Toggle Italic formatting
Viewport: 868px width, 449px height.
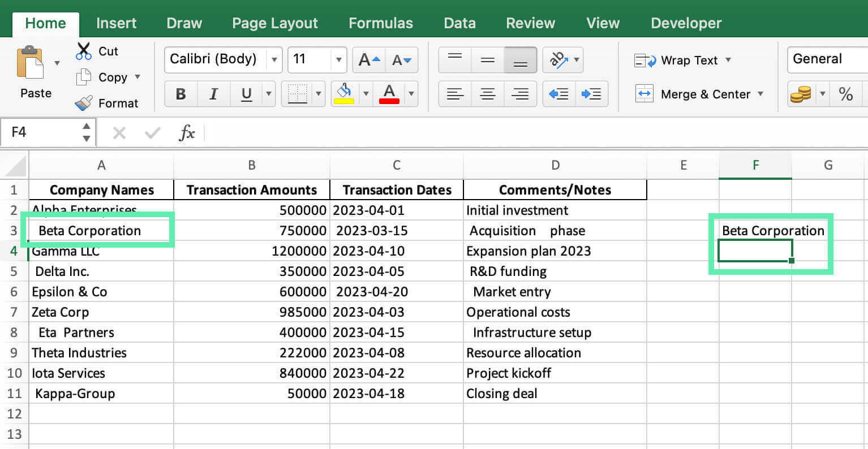[213, 94]
